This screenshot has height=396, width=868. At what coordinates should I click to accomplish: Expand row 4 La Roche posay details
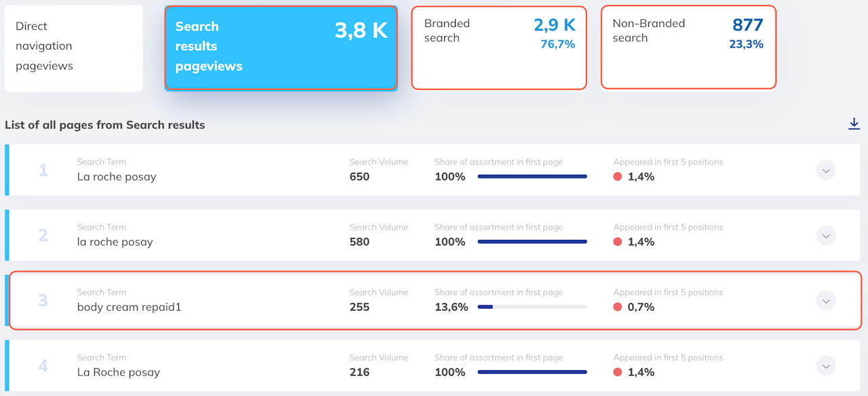pos(825,365)
